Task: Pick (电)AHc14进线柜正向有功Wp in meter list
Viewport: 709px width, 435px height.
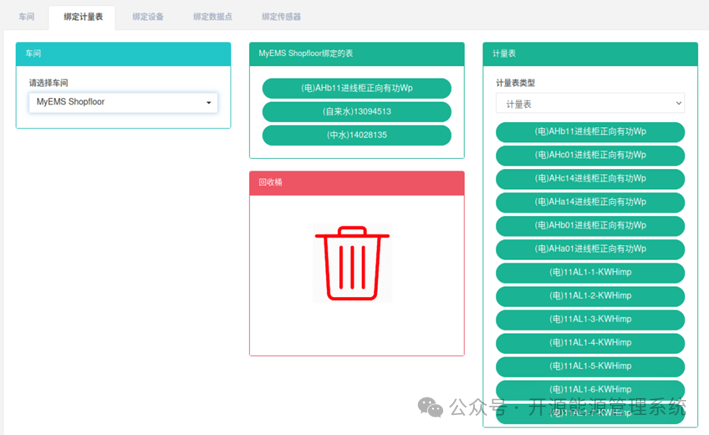Action: 590,179
